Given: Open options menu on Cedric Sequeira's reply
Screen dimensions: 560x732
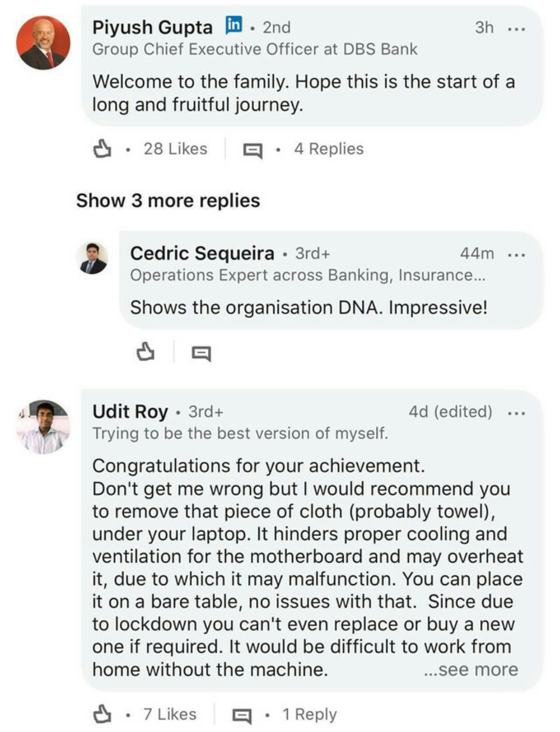Looking at the screenshot, I should point(516,255).
